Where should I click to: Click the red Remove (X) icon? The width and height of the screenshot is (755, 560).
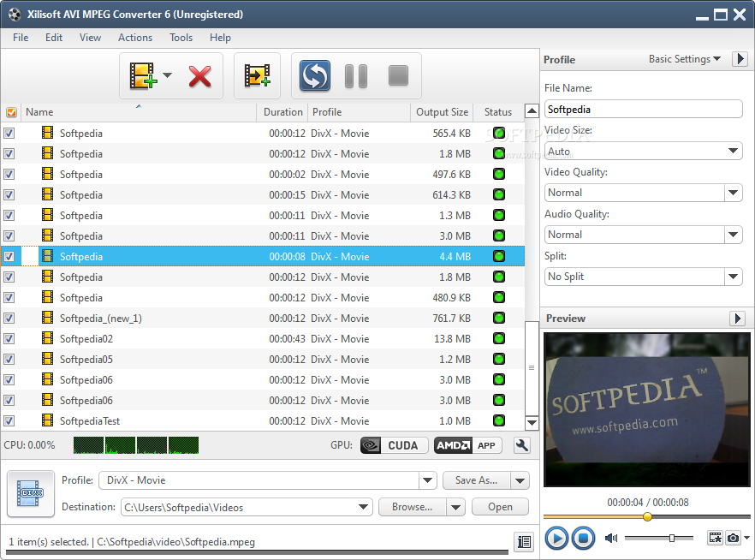point(199,76)
